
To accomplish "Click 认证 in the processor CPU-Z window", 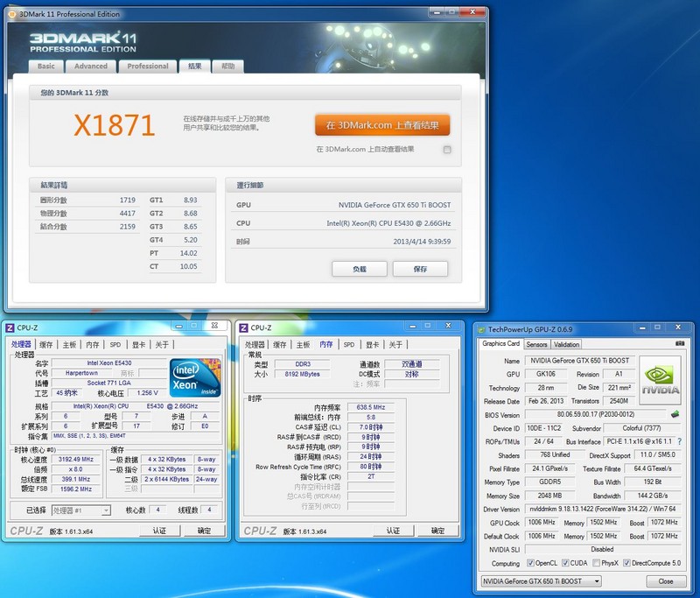I will [159, 531].
